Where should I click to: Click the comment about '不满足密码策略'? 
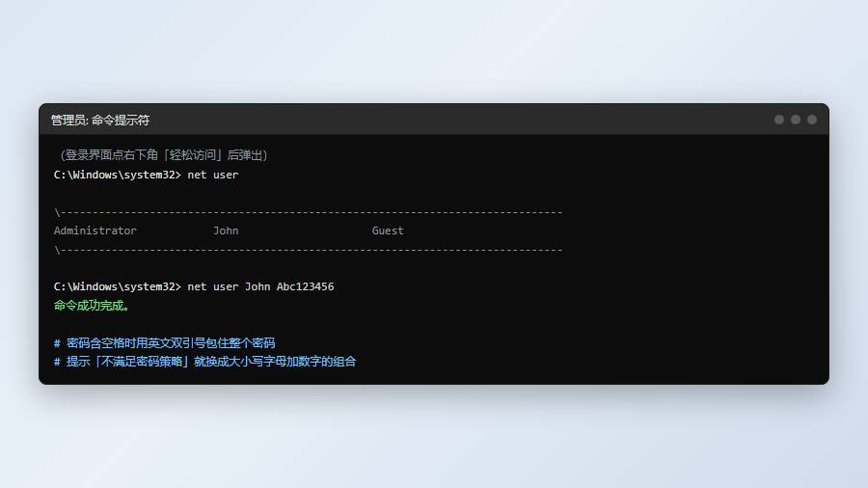(x=204, y=362)
